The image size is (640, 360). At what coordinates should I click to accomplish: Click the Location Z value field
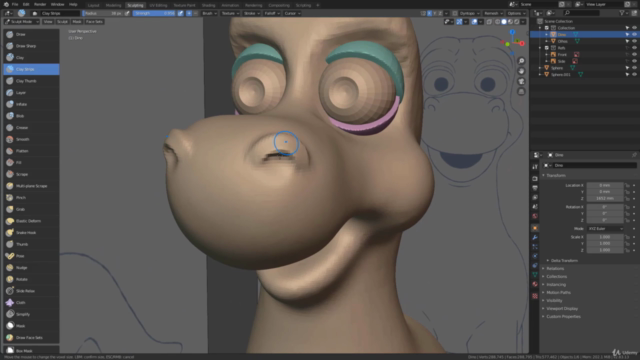pos(605,198)
